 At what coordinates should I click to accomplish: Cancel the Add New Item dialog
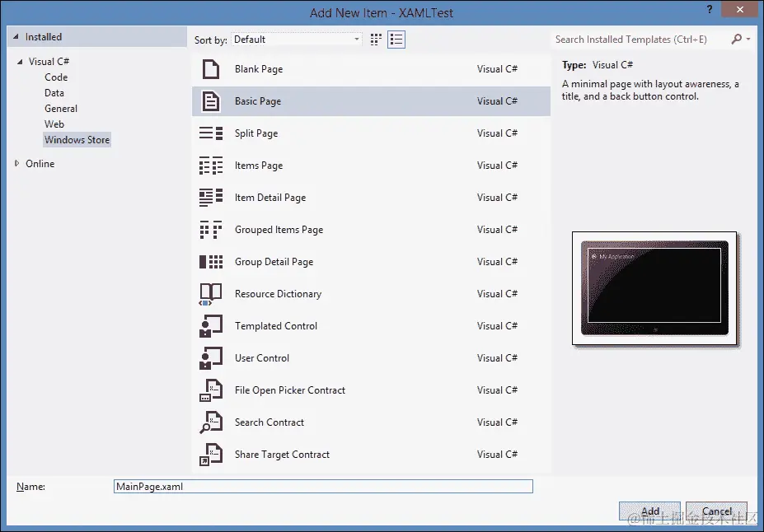716,511
